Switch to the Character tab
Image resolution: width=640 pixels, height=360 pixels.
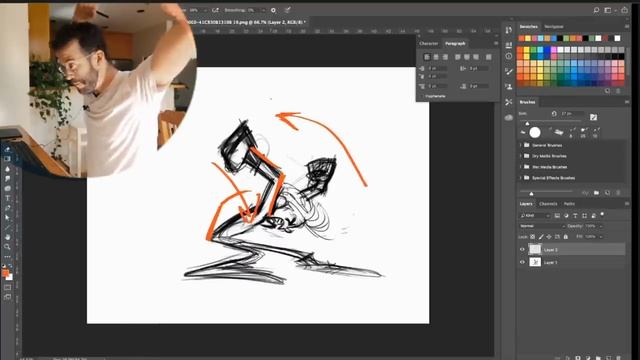pos(429,43)
